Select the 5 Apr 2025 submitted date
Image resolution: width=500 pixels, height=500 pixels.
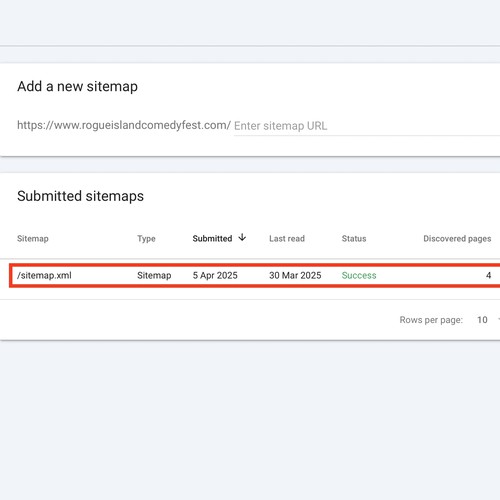pyautogui.click(x=215, y=275)
